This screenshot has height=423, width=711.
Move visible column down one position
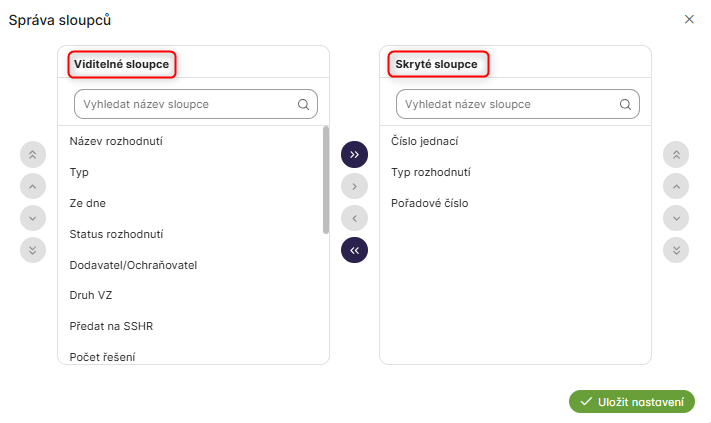(x=33, y=218)
